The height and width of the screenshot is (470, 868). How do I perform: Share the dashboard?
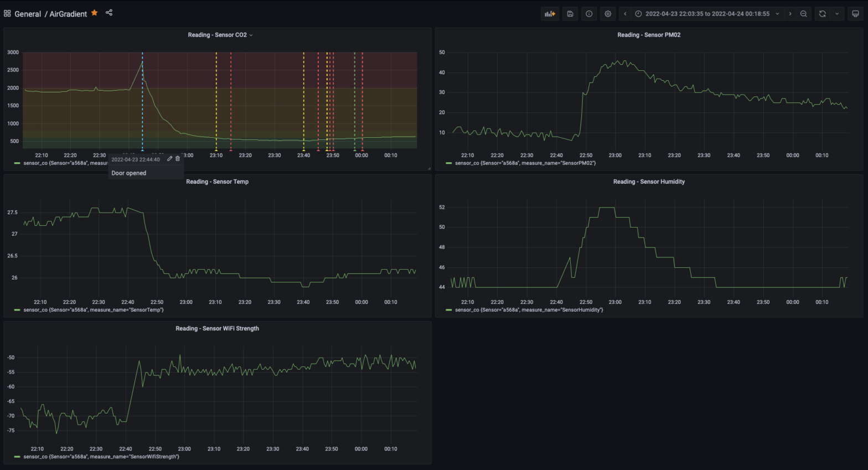click(x=109, y=13)
